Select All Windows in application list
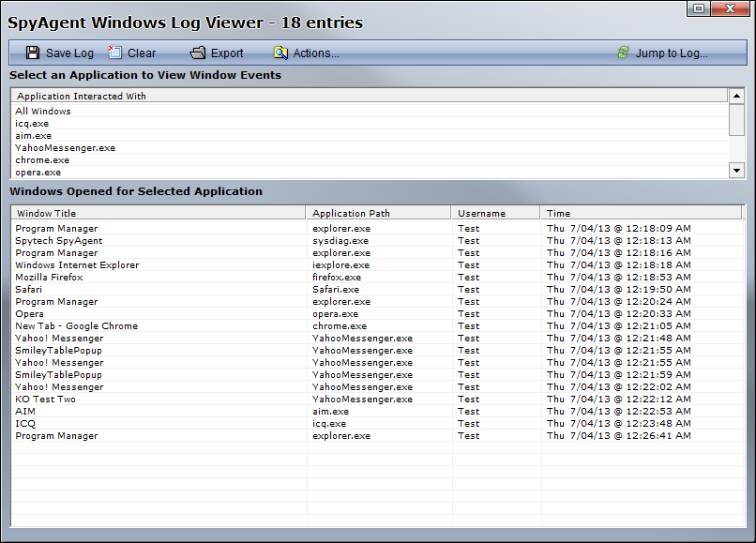The width and height of the screenshot is (756, 543). coord(43,112)
